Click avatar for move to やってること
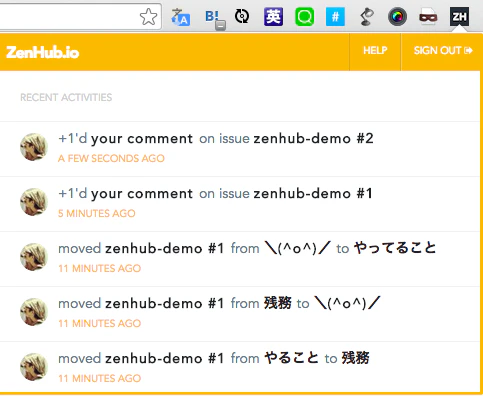 click(34, 257)
